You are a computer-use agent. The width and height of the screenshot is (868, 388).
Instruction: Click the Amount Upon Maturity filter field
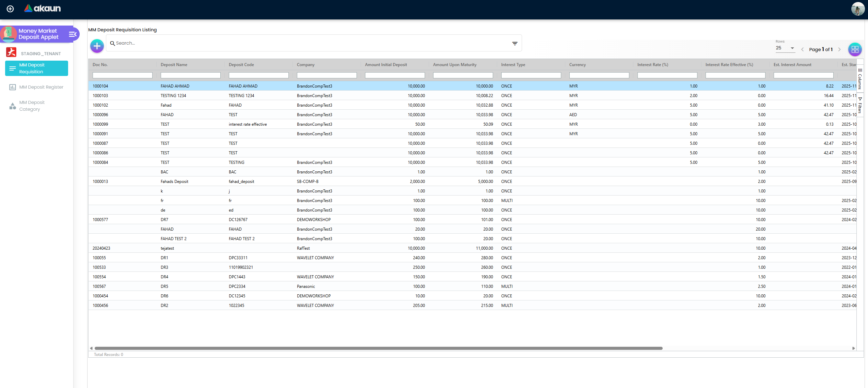pos(463,75)
